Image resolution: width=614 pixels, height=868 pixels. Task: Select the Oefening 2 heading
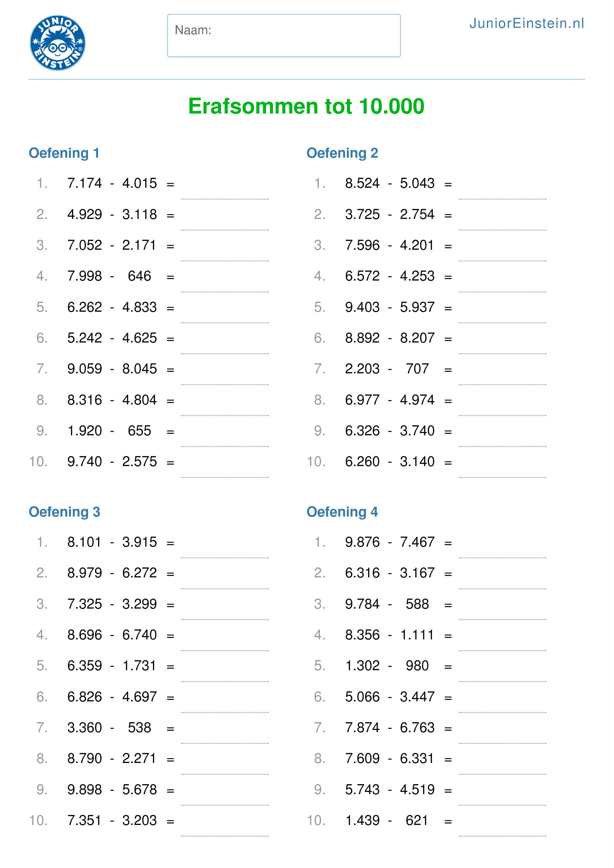tap(342, 153)
